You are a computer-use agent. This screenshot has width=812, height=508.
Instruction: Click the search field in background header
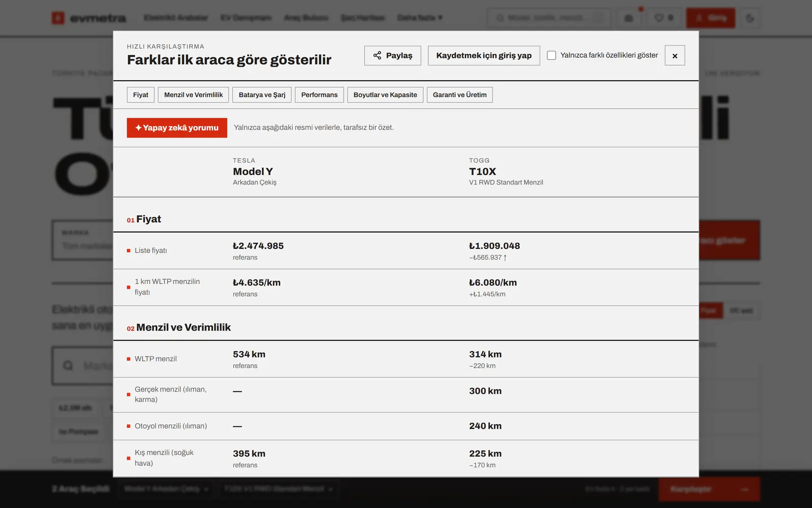pyautogui.click(x=549, y=18)
